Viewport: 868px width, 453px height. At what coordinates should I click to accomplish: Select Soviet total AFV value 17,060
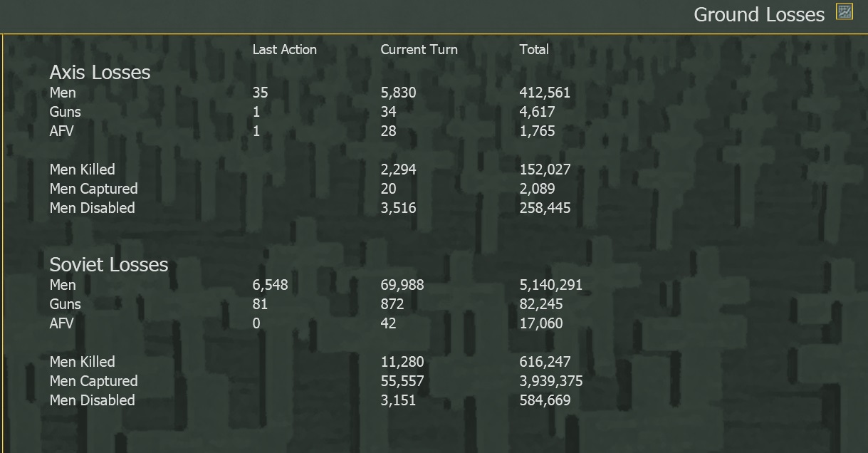pos(541,323)
